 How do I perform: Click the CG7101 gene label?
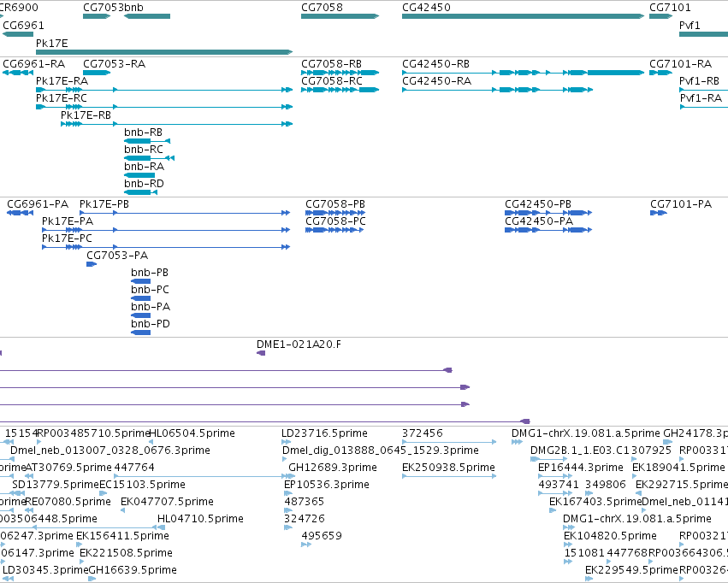[x=670, y=8]
